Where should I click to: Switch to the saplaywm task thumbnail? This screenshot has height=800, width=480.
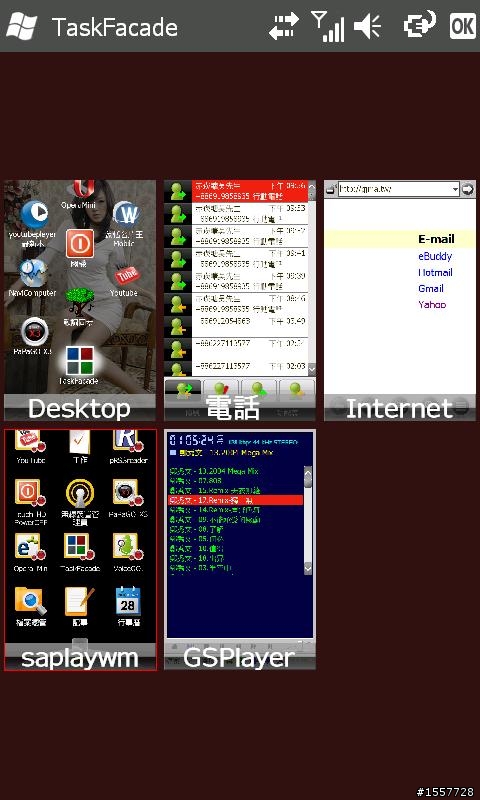coord(80,549)
